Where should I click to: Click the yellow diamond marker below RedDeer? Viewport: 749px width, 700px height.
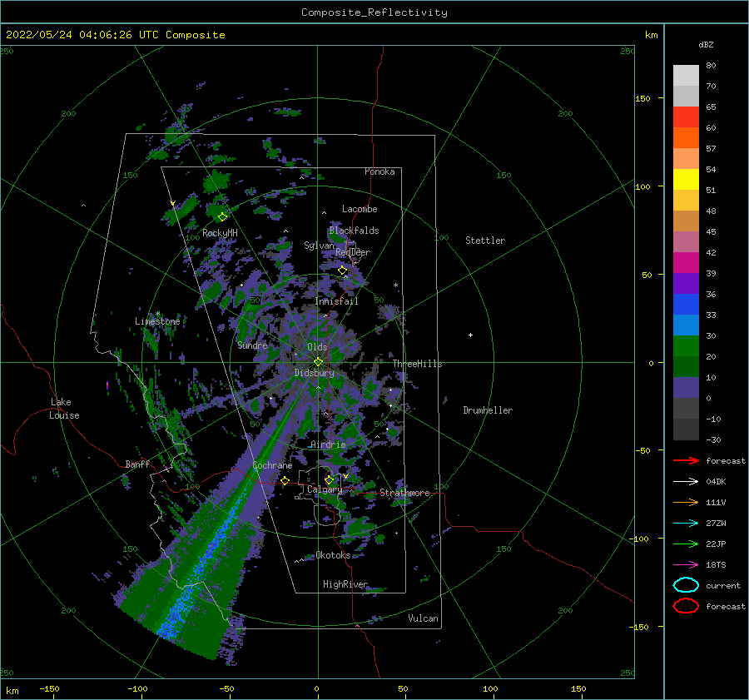pyautogui.click(x=343, y=271)
